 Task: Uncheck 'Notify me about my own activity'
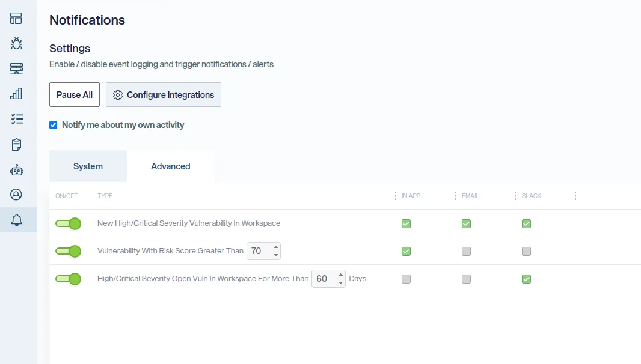tap(54, 125)
